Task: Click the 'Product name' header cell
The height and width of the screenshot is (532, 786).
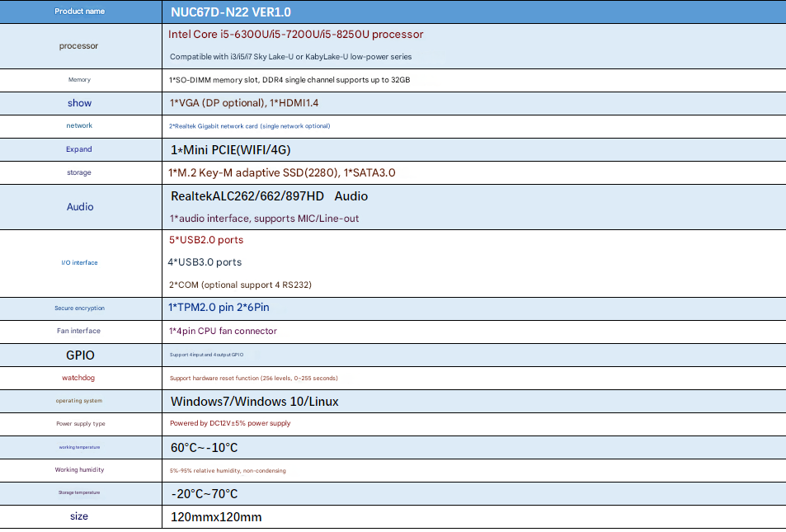Action: tap(80, 11)
